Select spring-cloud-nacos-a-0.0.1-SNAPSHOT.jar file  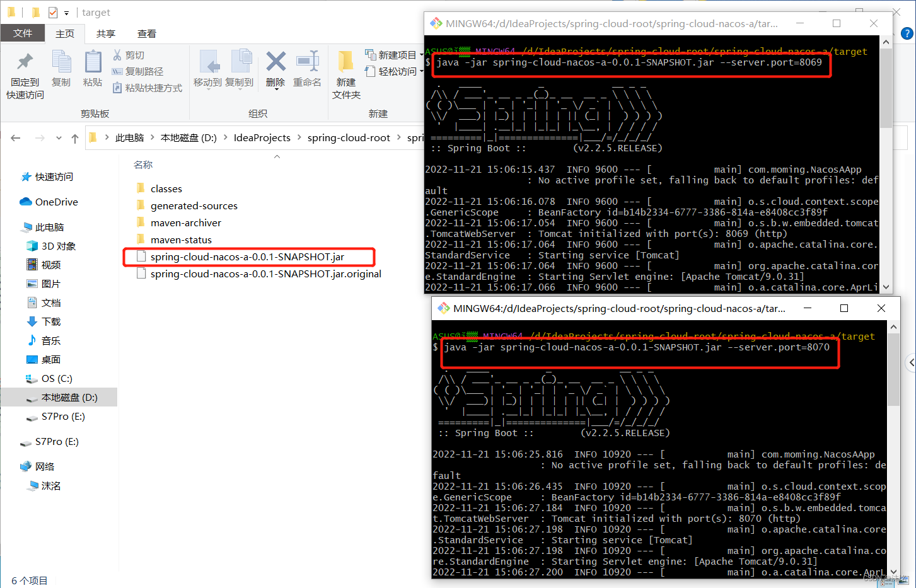[x=248, y=257]
